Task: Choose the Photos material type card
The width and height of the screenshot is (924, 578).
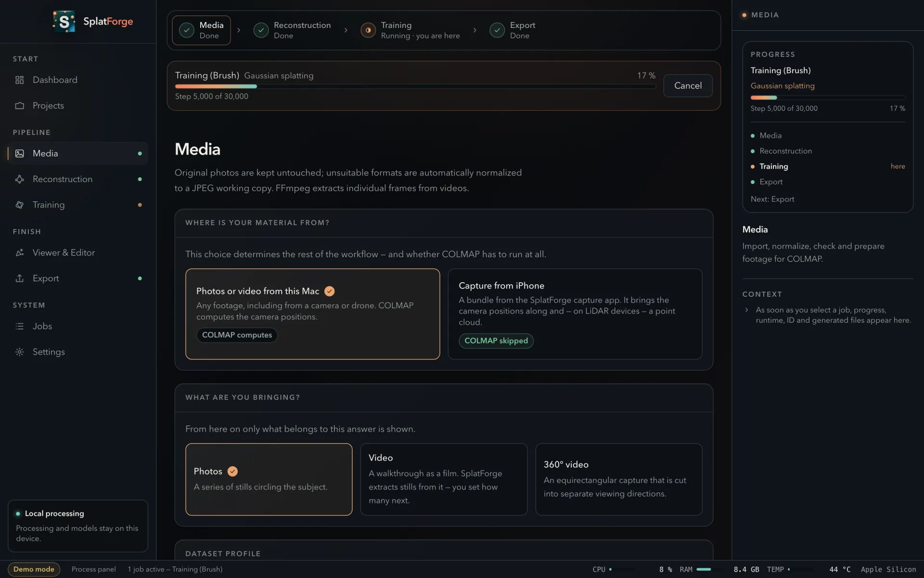Action: [269, 479]
